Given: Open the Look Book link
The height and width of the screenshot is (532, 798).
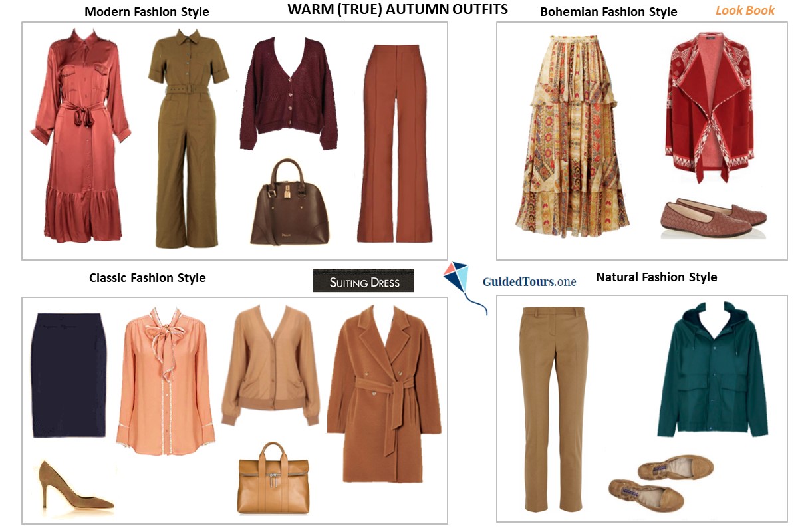Looking at the screenshot, I should click(x=745, y=11).
